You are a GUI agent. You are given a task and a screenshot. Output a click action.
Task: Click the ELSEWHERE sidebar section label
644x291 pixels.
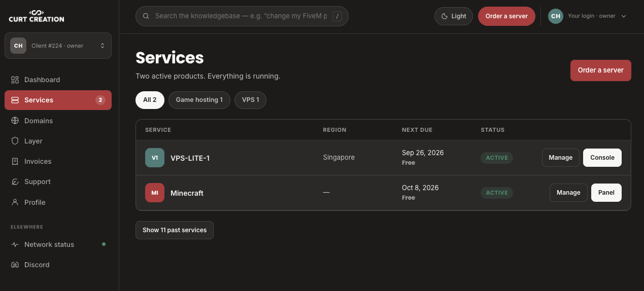[27, 227]
